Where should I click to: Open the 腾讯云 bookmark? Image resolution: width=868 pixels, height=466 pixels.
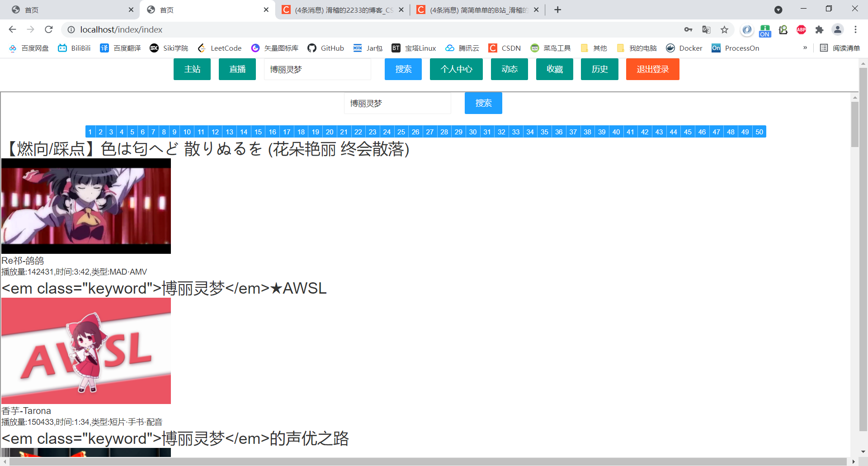coord(462,48)
